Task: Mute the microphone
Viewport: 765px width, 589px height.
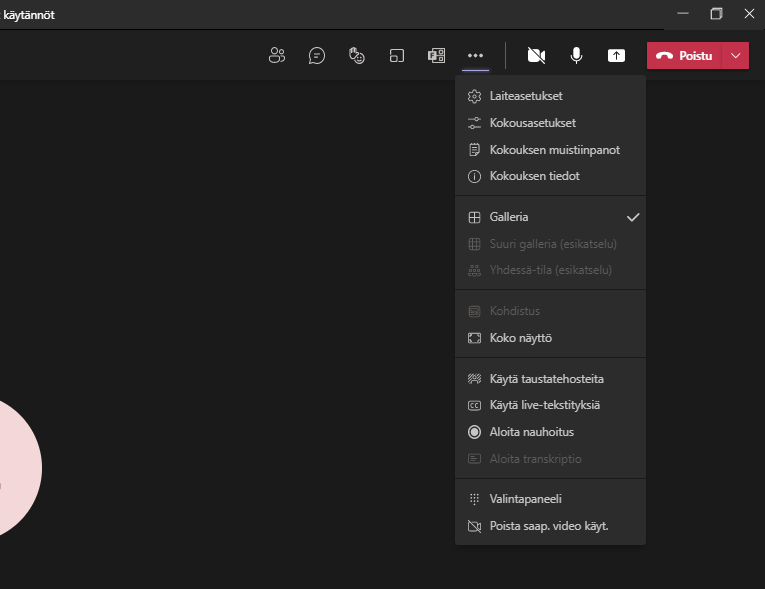Action: 576,55
